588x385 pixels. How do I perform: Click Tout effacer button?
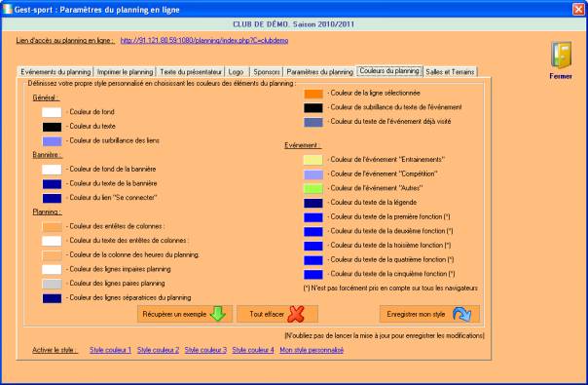[x=277, y=314]
